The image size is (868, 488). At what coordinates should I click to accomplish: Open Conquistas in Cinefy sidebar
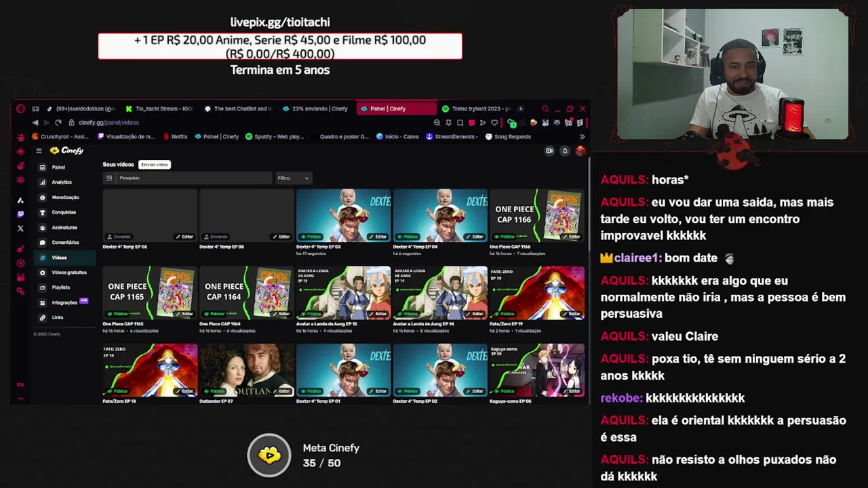coord(64,212)
